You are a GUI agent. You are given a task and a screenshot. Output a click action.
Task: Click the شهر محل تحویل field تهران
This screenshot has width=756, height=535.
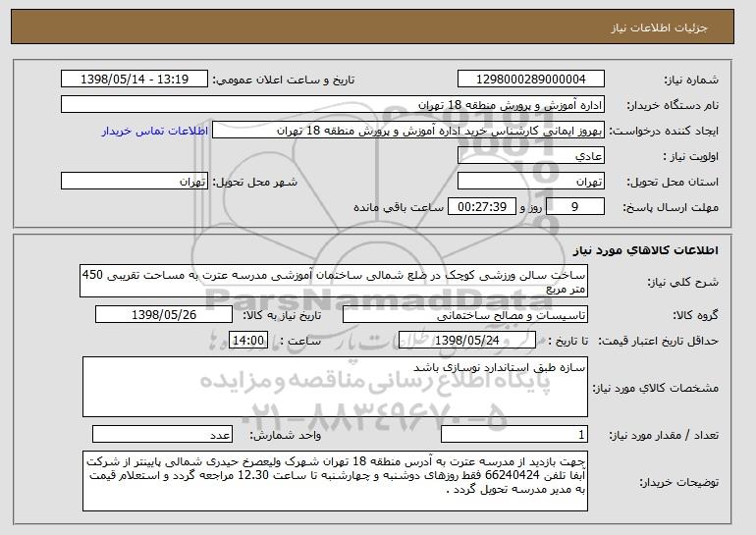pyautogui.click(x=135, y=182)
